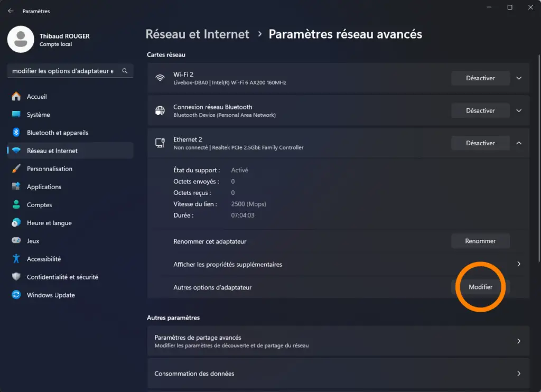Click the Octets envoyés label
The height and width of the screenshot is (392, 541).
196,182
